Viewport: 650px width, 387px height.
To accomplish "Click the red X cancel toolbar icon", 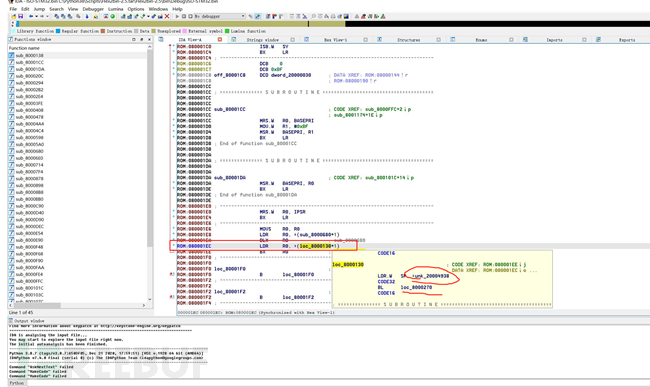I will click(167, 17).
